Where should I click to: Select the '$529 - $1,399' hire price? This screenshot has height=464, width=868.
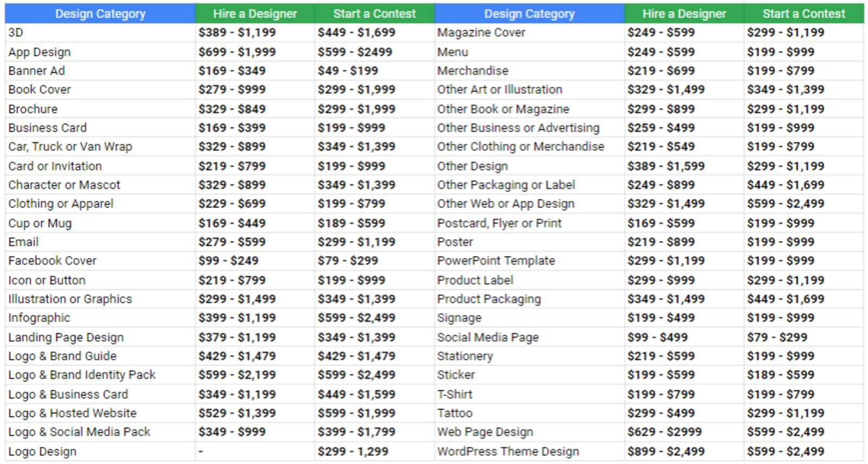click(255, 413)
